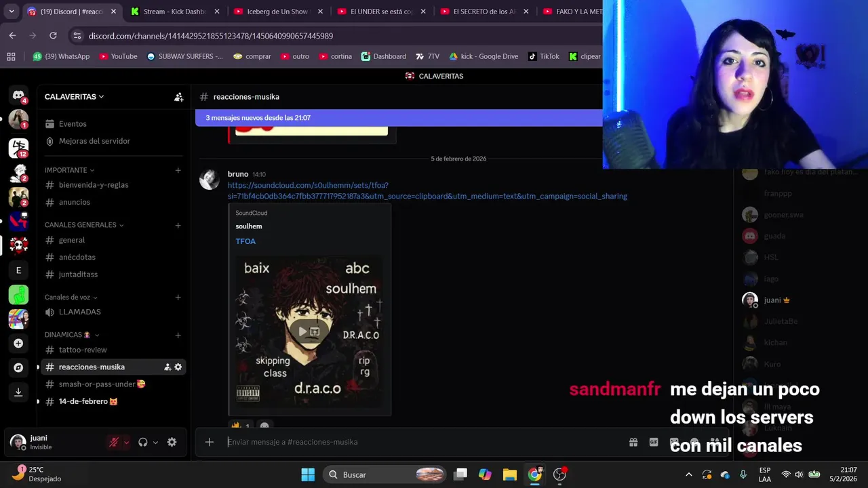The image size is (868, 488).
Task: Collapse the DINAMICAS category
Action: click(72, 335)
